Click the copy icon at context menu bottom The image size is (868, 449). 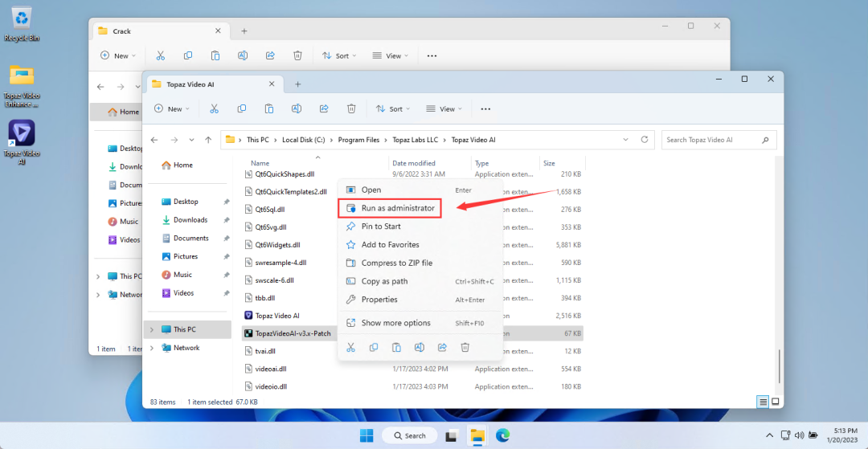coord(374,347)
